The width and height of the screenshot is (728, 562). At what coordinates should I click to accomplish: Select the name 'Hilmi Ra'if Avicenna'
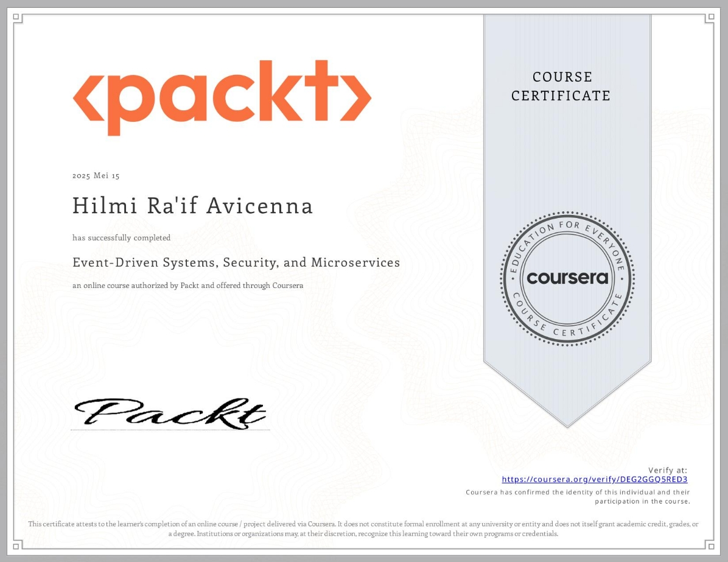(x=193, y=206)
